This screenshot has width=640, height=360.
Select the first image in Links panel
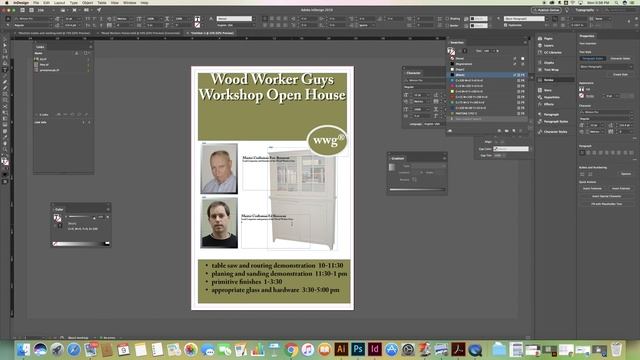coord(62,59)
